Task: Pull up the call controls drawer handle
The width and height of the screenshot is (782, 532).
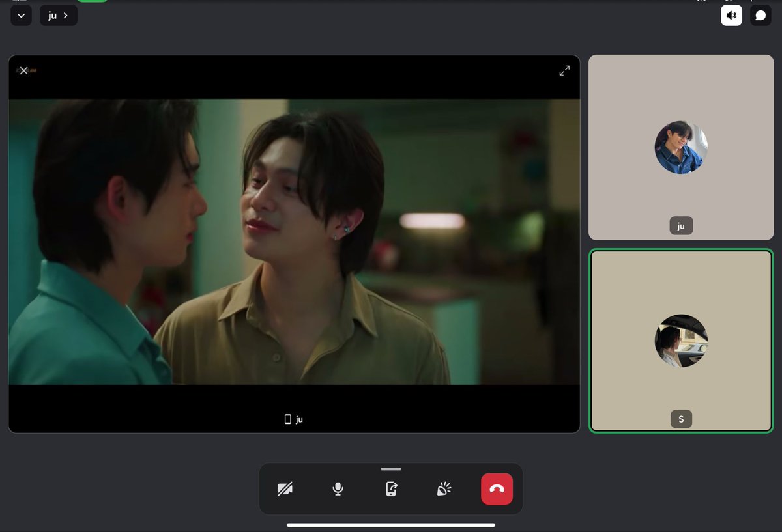Action: (391, 469)
